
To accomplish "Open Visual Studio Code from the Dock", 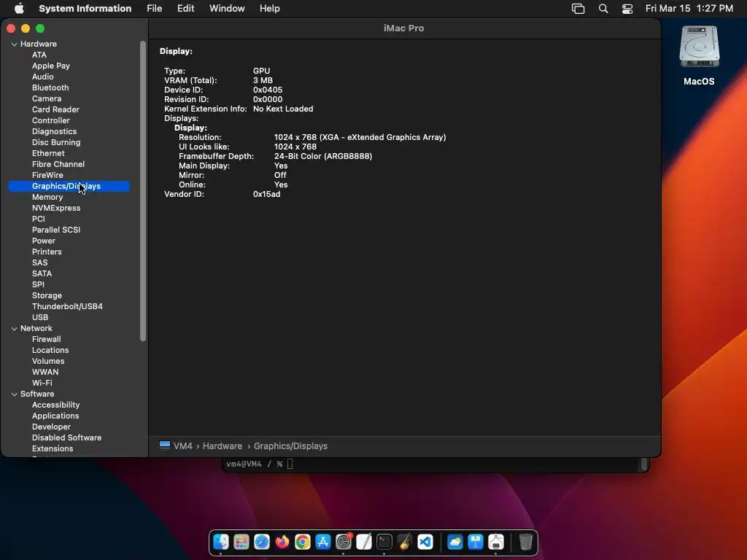I will pos(425,542).
